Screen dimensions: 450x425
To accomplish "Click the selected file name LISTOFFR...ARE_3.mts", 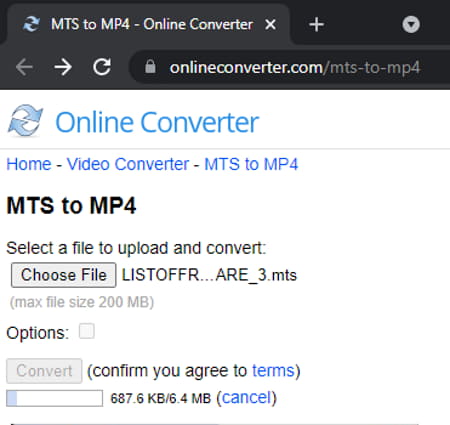I will pos(209,275).
